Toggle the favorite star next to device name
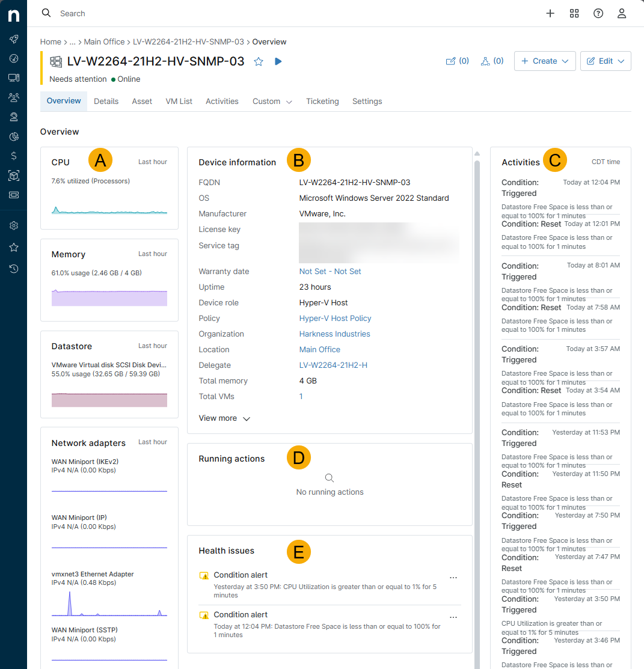 [x=259, y=61]
